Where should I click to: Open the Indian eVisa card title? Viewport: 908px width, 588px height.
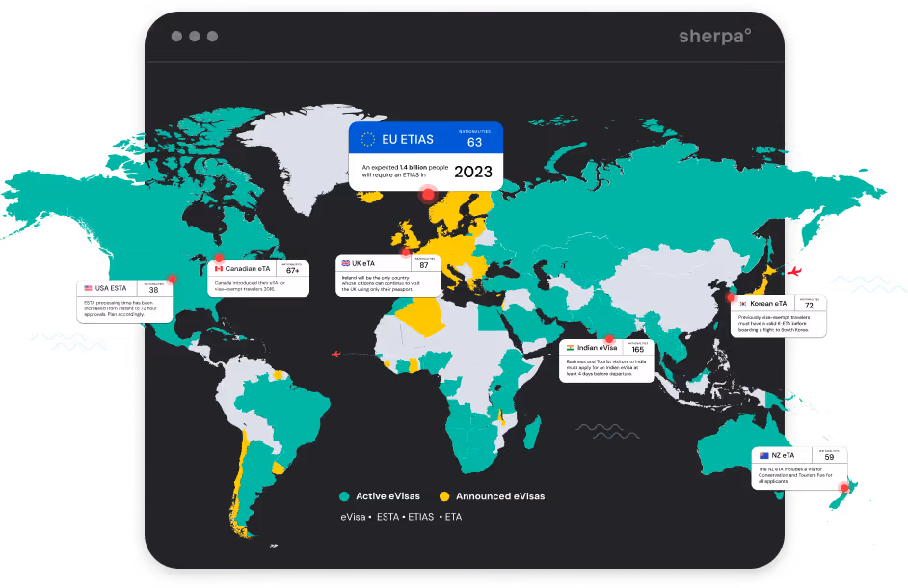point(597,348)
